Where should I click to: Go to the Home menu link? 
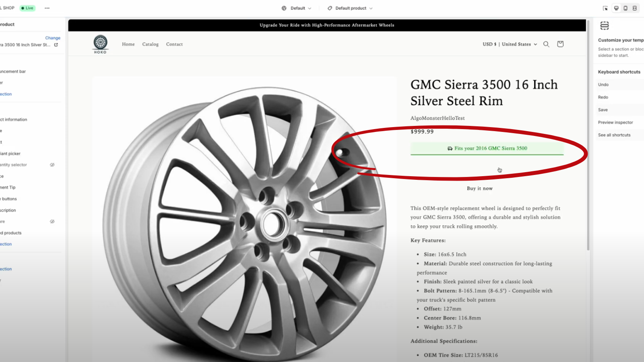tap(128, 44)
